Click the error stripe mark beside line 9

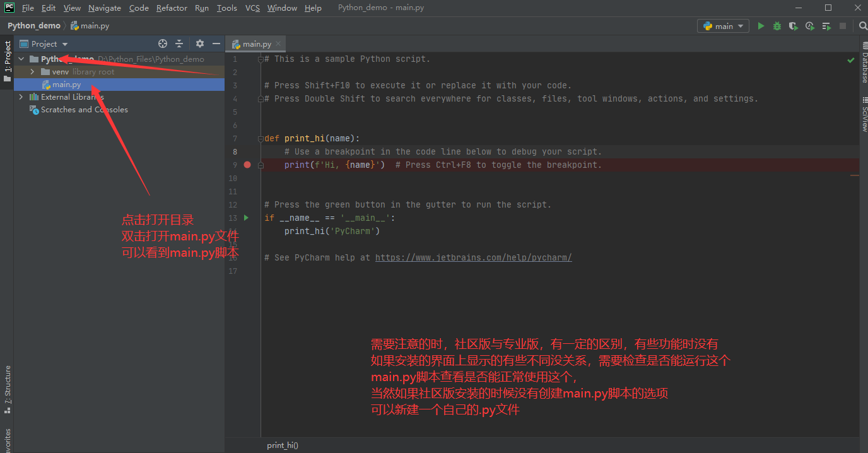click(x=855, y=175)
